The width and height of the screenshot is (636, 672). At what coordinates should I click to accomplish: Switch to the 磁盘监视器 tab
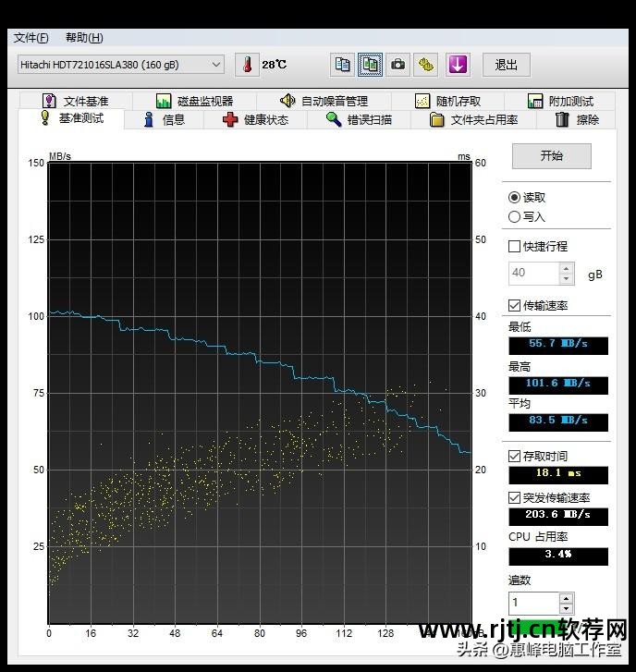(194, 101)
